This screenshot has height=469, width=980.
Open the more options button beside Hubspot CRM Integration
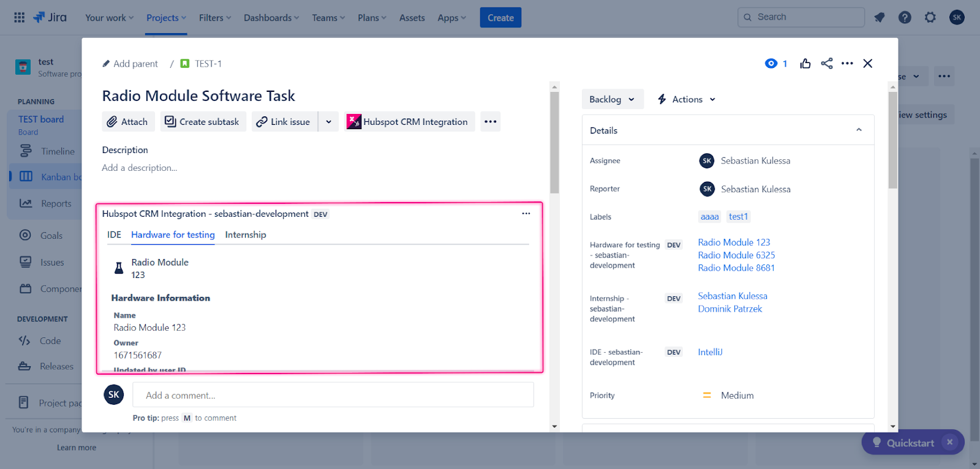491,122
